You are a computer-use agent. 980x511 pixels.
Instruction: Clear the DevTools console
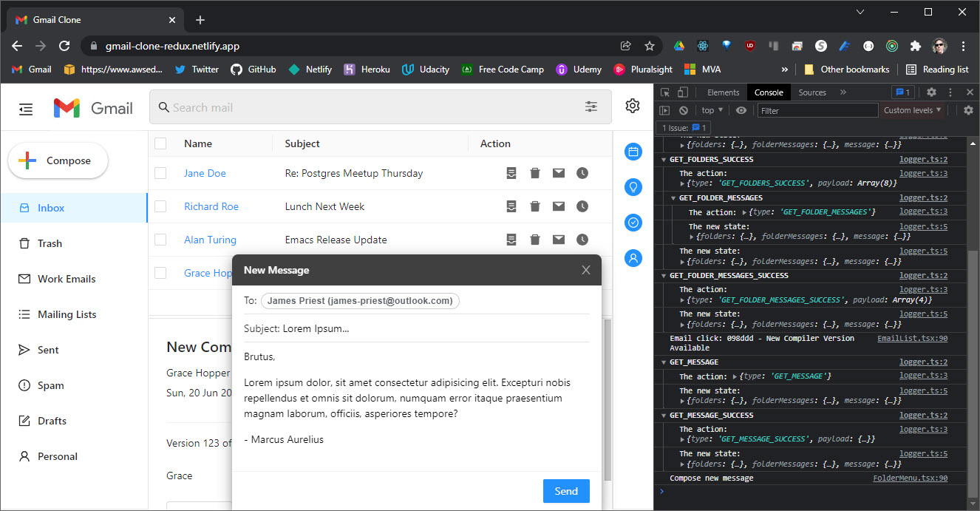pyautogui.click(x=684, y=110)
